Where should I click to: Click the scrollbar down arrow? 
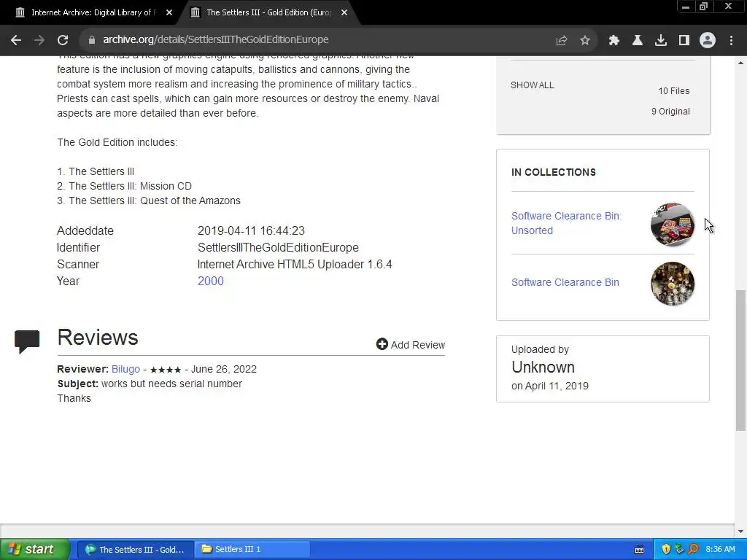pos(741,532)
